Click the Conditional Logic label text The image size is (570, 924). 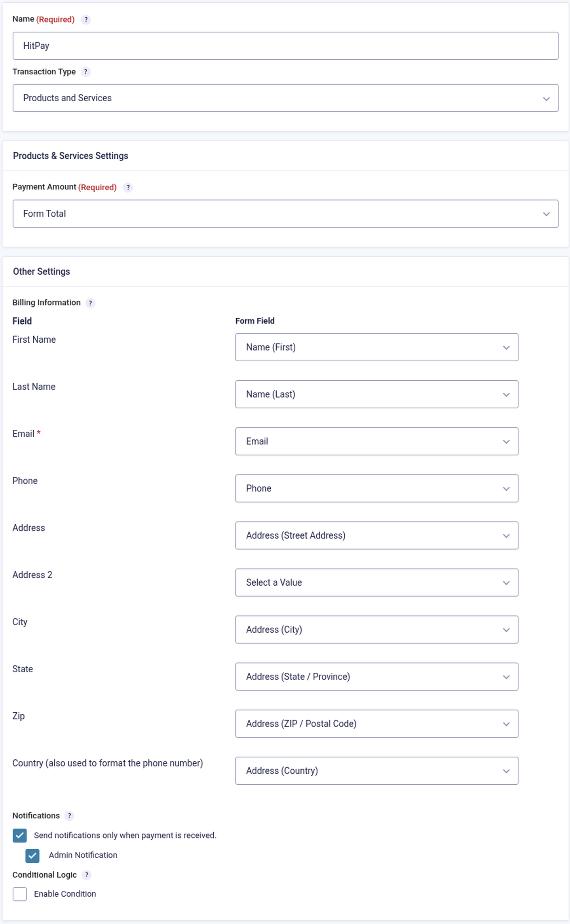[44, 875]
